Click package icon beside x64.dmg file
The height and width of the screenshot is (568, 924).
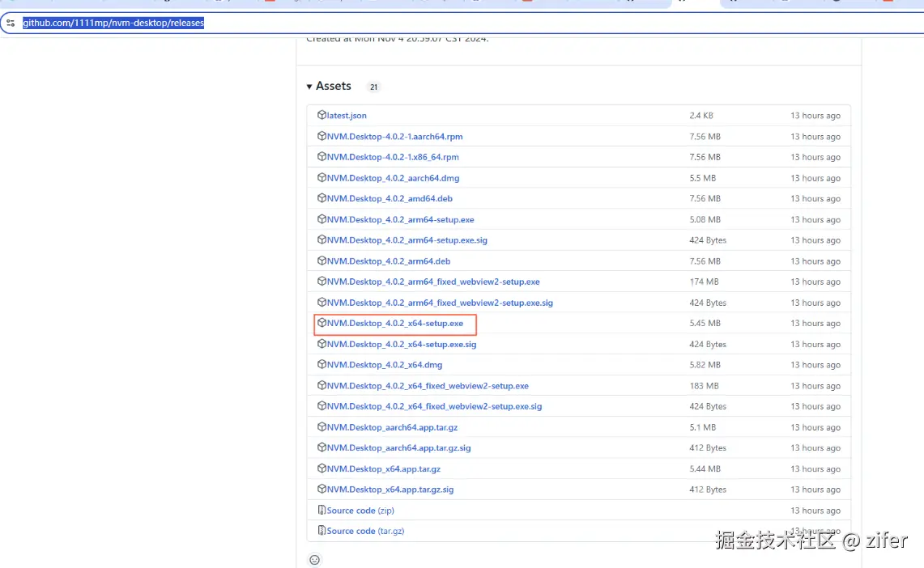point(321,364)
